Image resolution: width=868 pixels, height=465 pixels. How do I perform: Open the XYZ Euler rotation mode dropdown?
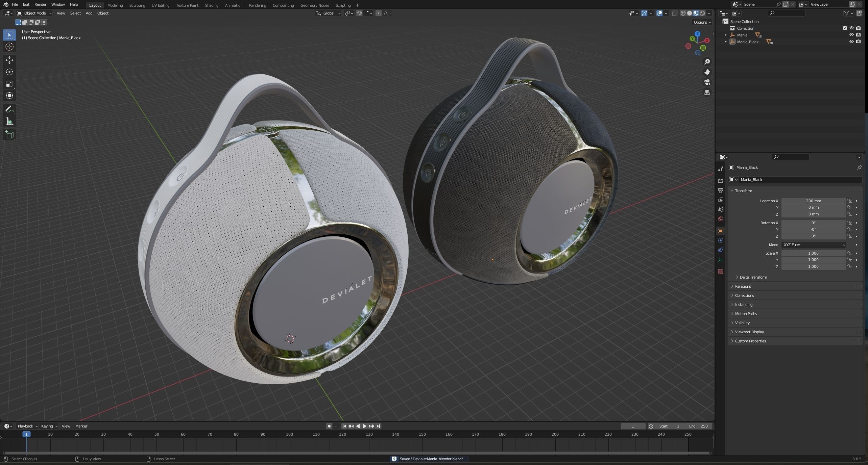[x=813, y=245]
